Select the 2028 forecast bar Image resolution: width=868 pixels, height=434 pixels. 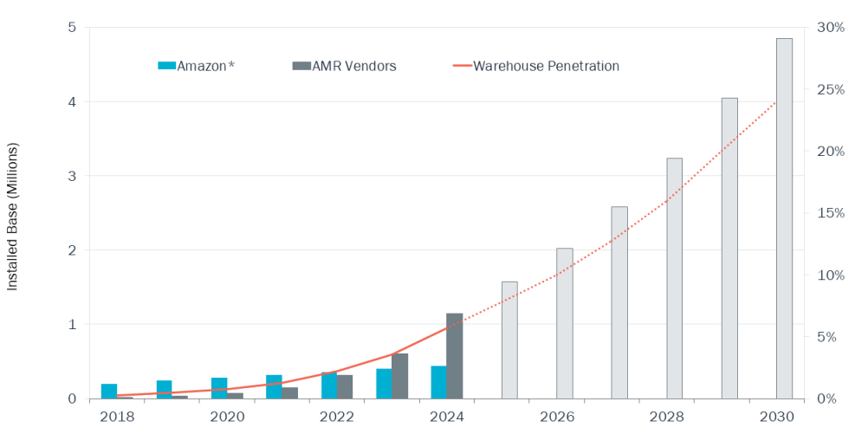[x=674, y=278]
